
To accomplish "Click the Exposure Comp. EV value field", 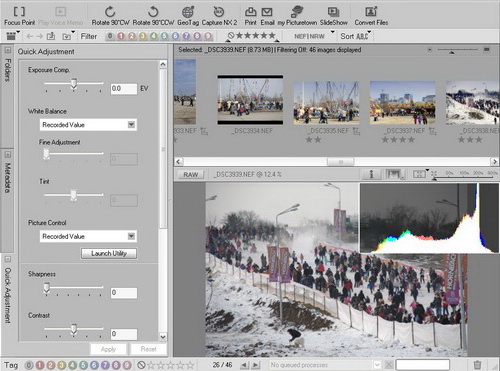I will [x=124, y=89].
